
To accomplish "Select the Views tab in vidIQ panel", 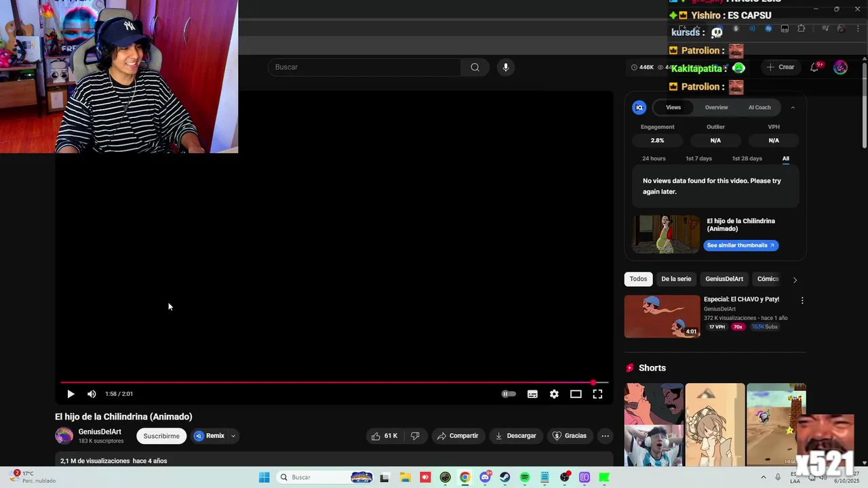I will tap(673, 107).
